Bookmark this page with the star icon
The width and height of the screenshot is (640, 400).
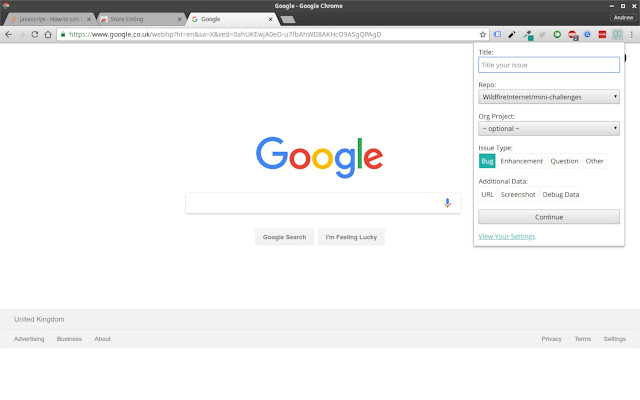(482, 35)
